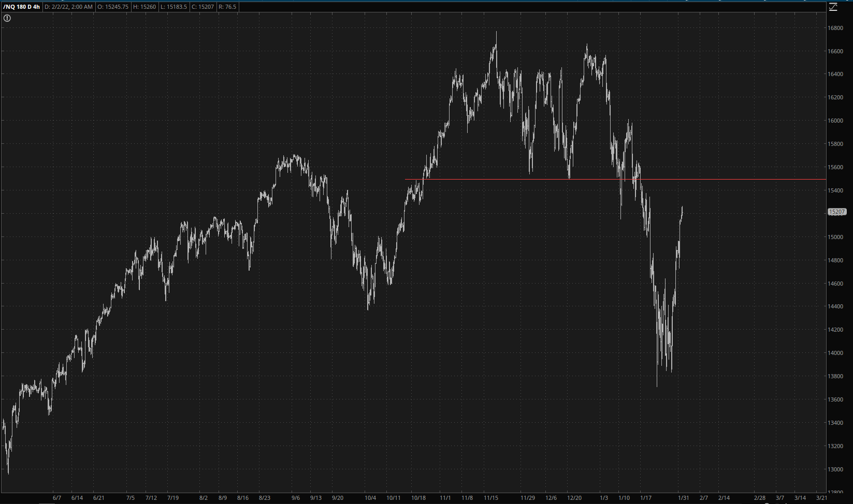853x504 pixels.
Task: Click the Range value R: 76.5
Action: pyautogui.click(x=227, y=7)
